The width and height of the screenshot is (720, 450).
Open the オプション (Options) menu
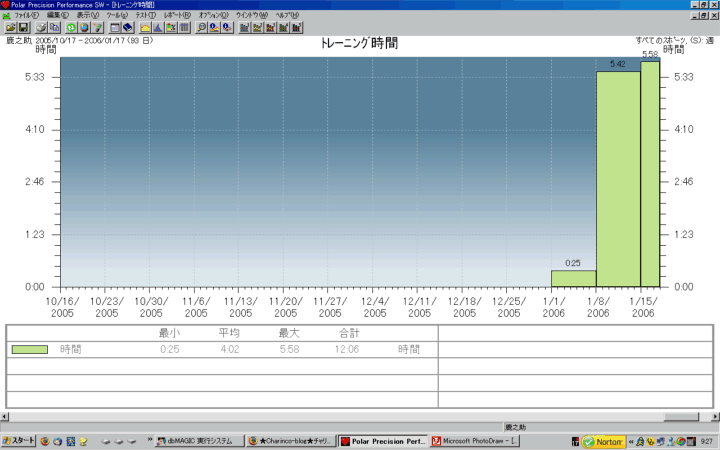(213, 16)
